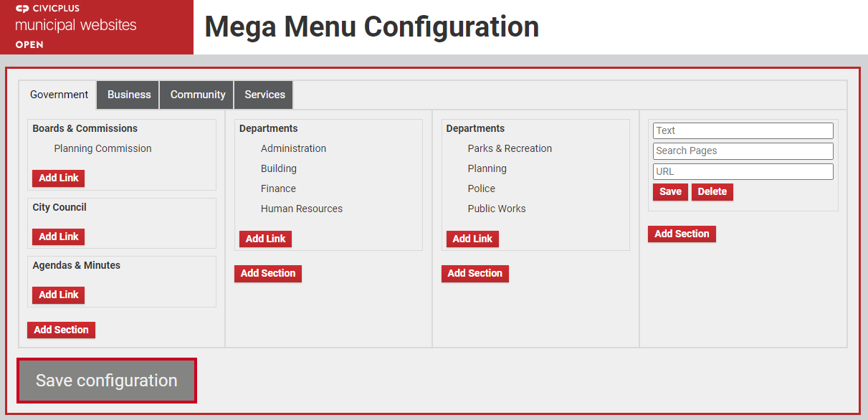Delete the new link entry
Viewport: 868px width, 420px height.
pyautogui.click(x=712, y=191)
